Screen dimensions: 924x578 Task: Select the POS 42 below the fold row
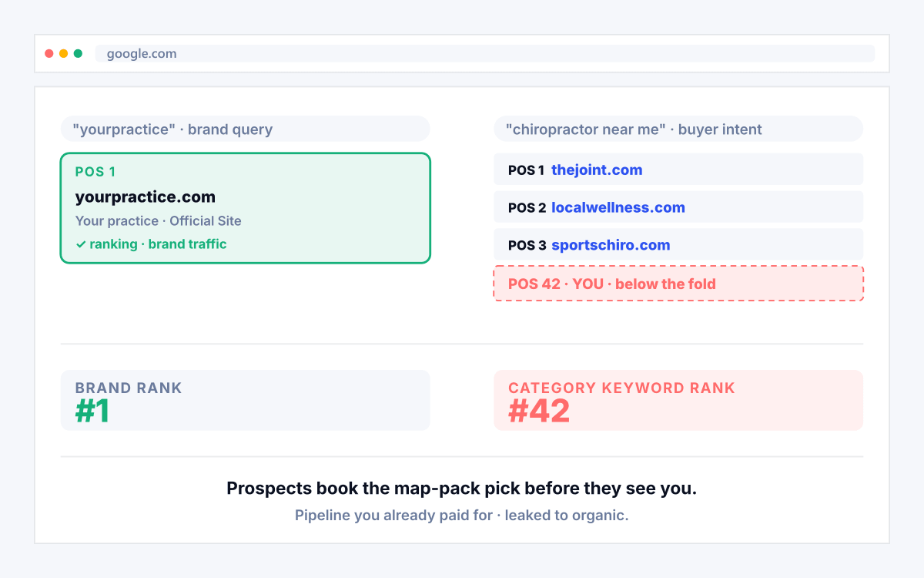click(678, 284)
